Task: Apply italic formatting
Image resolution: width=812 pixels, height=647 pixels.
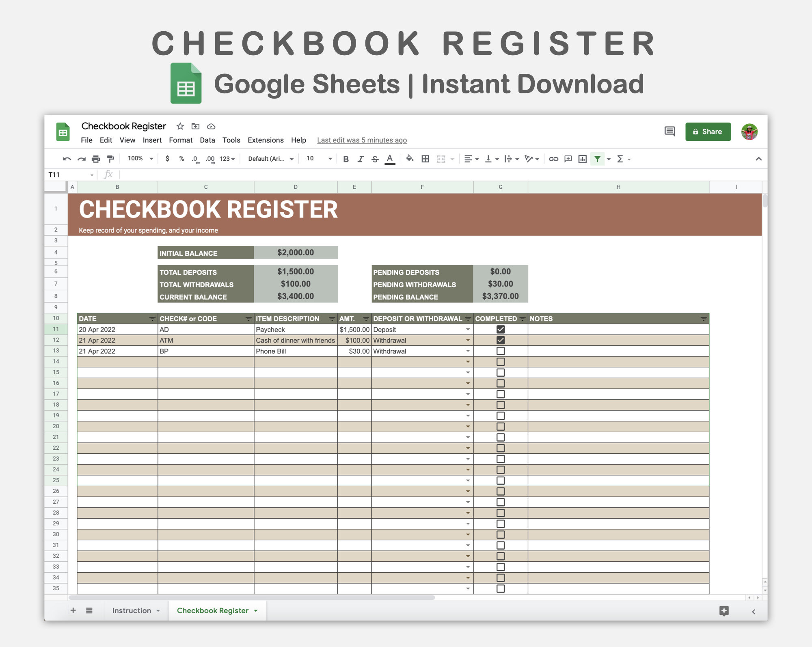Action: click(x=361, y=159)
